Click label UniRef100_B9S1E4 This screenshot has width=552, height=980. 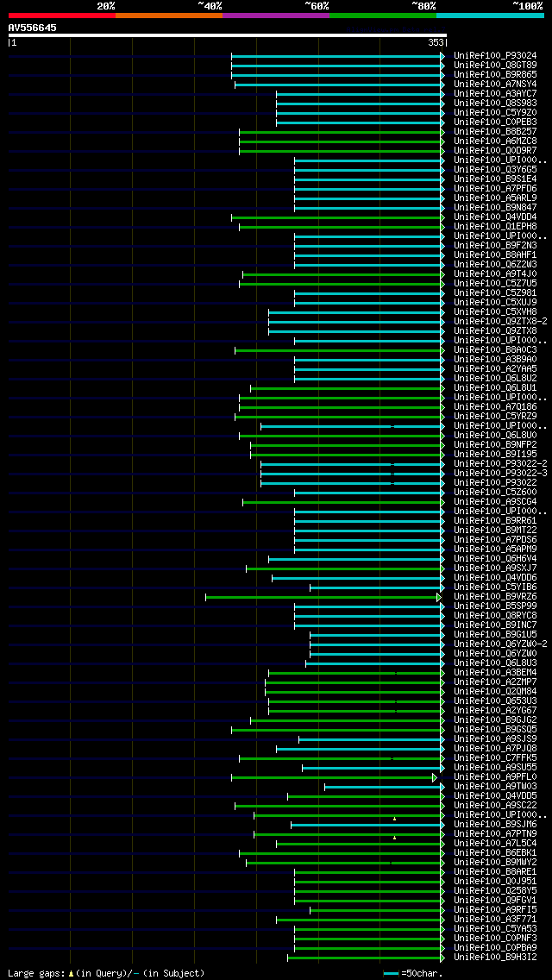click(x=495, y=179)
